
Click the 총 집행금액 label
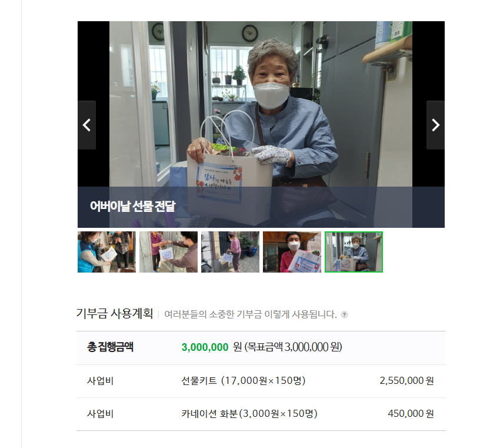coord(110,347)
